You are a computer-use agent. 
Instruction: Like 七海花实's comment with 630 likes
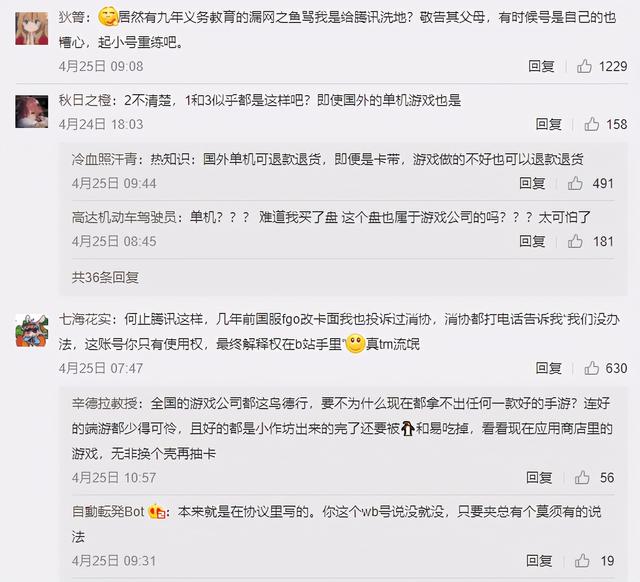click(x=591, y=368)
